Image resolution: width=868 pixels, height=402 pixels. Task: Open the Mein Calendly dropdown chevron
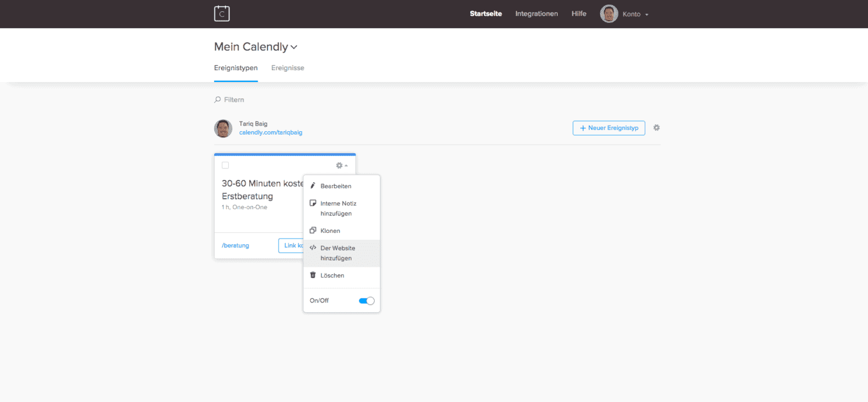pyautogui.click(x=294, y=47)
